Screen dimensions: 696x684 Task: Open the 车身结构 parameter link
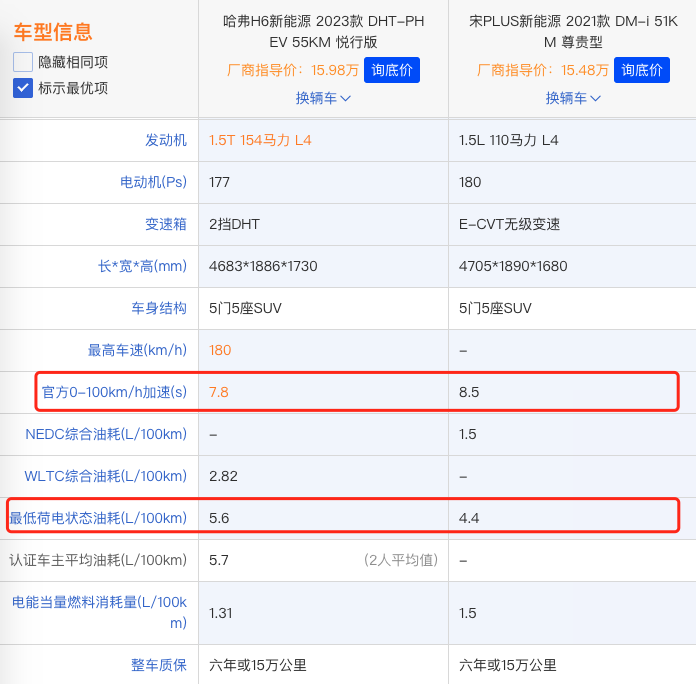point(158,308)
